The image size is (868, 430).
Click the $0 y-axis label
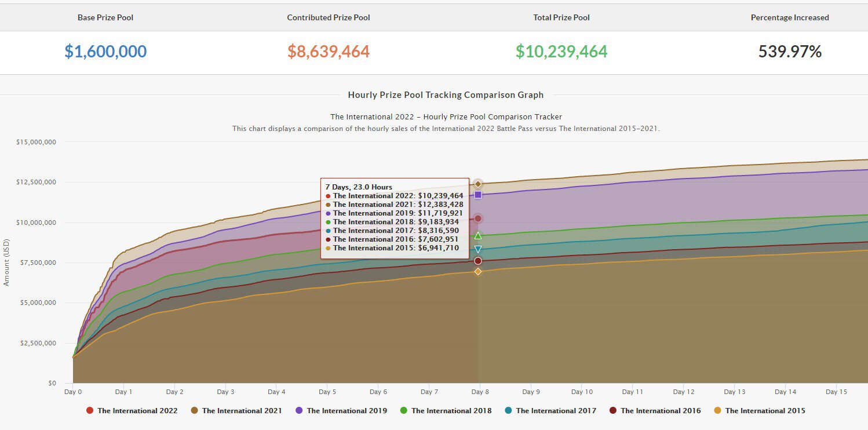(x=52, y=383)
